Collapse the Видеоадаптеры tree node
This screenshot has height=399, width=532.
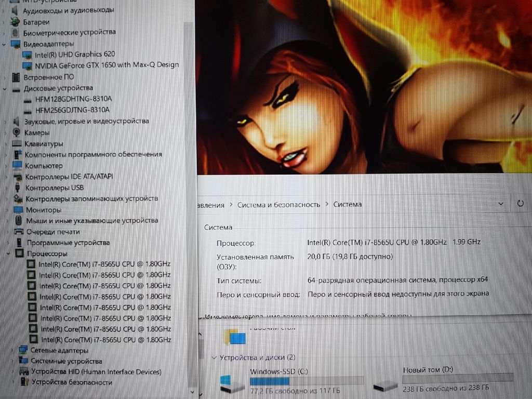4,44
